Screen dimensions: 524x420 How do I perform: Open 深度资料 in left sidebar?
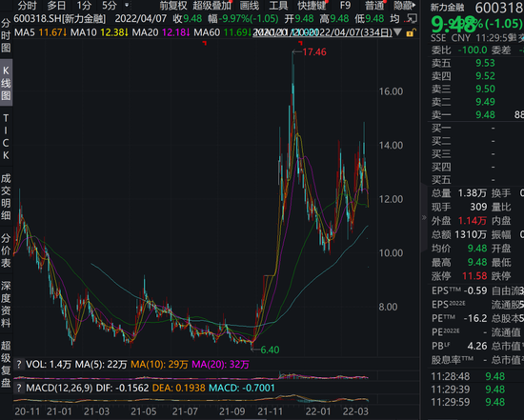[6, 304]
